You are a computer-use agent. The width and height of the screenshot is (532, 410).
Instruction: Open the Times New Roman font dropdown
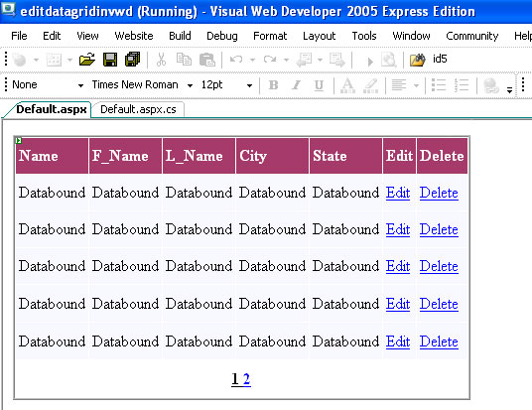[190, 85]
